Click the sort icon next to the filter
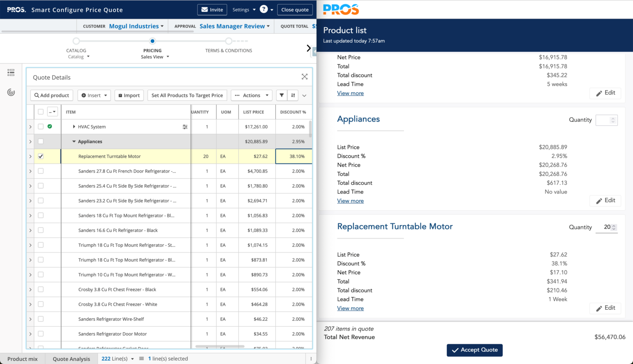This screenshot has height=364, width=633. [x=293, y=95]
